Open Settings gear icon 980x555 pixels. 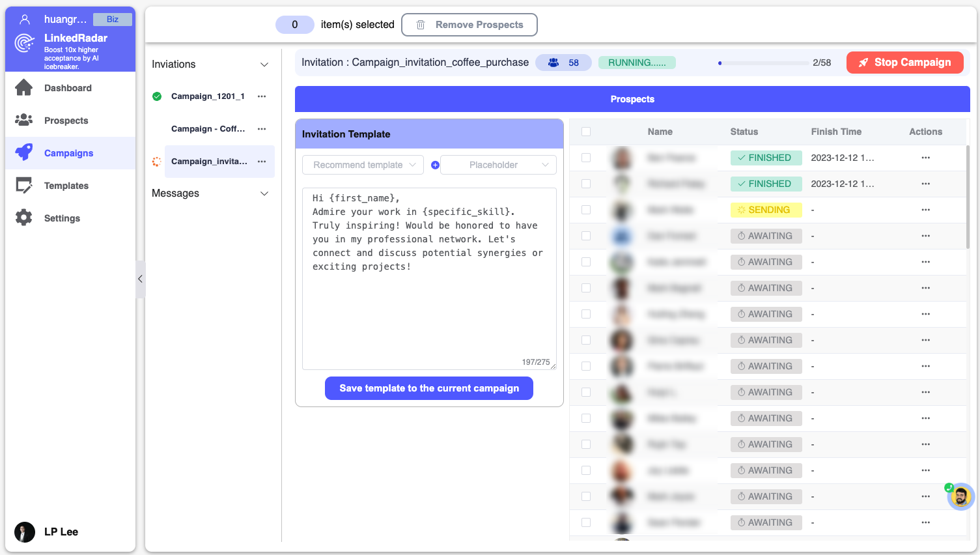(24, 218)
